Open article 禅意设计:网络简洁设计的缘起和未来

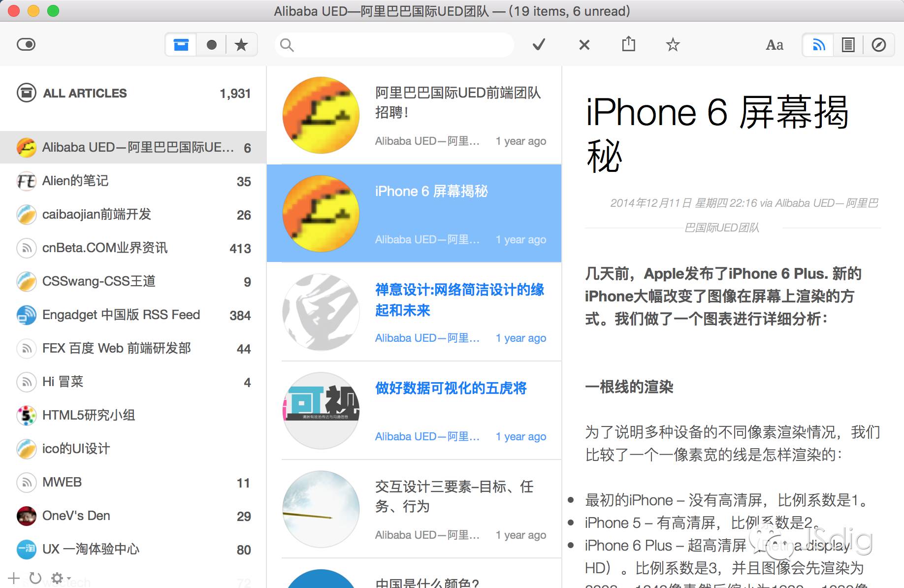click(414, 312)
